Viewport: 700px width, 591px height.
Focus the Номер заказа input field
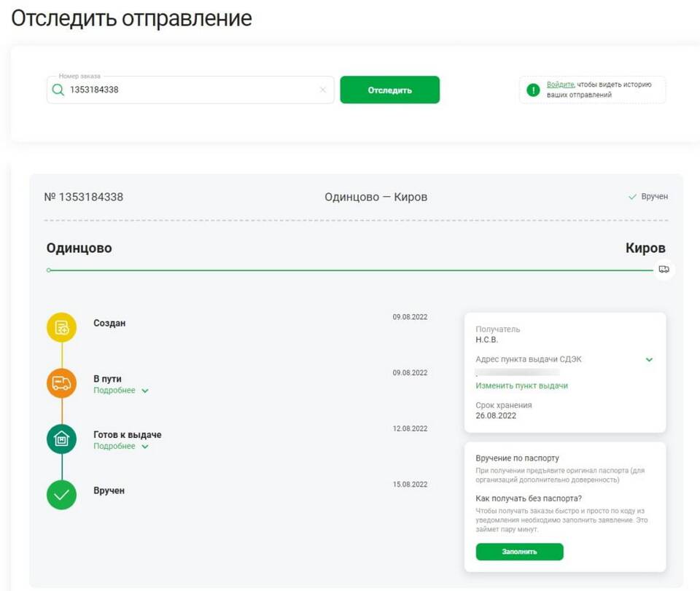click(190, 90)
